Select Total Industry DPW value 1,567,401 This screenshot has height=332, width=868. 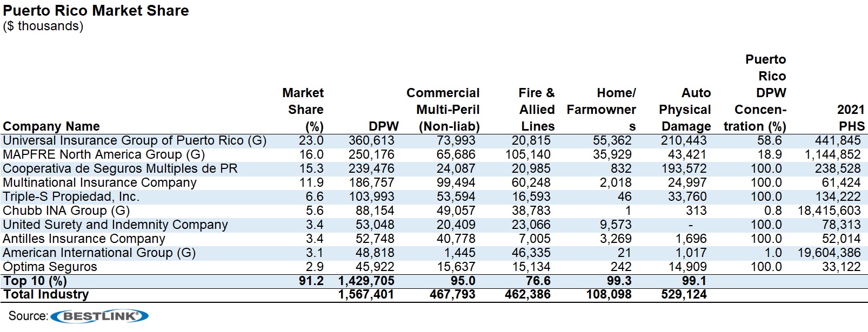coord(366,295)
